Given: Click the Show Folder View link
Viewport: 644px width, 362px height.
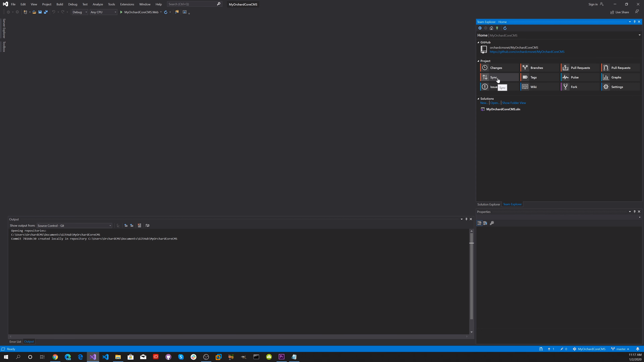Looking at the screenshot, I should click(514, 103).
